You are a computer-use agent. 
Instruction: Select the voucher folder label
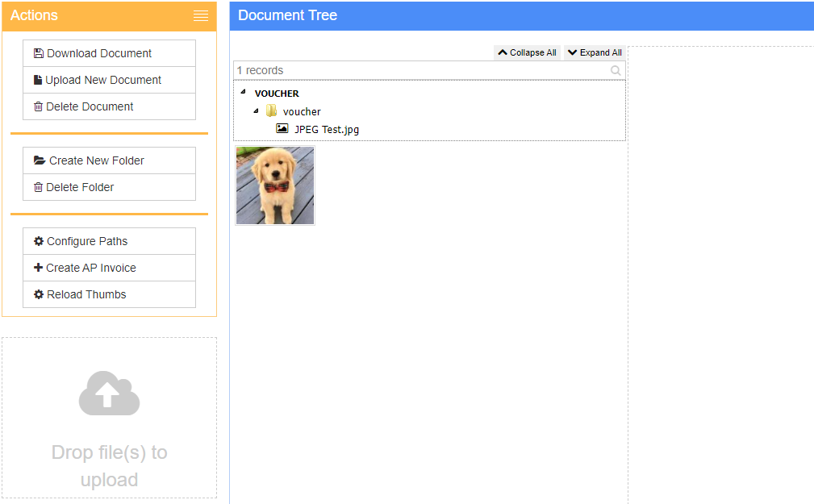pos(302,111)
